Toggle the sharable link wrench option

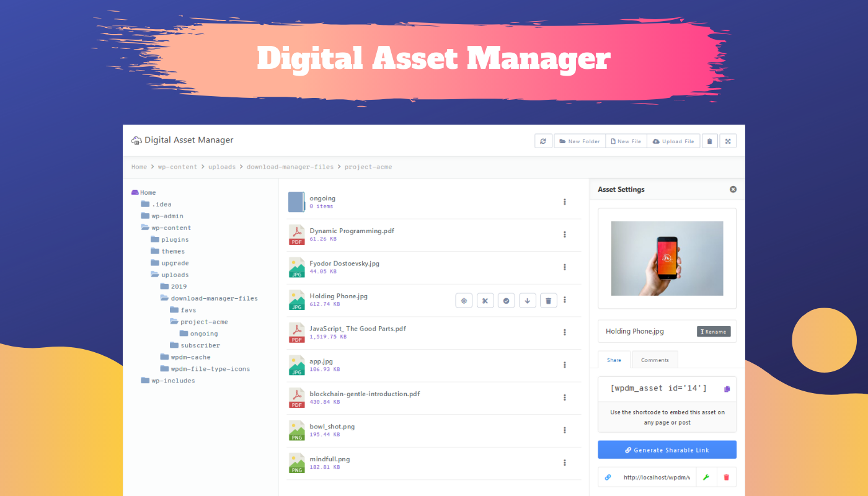coord(706,477)
